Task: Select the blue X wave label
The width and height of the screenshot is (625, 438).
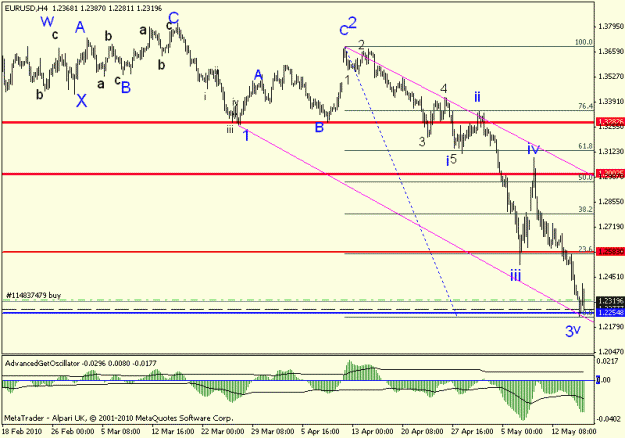Action: [x=81, y=101]
